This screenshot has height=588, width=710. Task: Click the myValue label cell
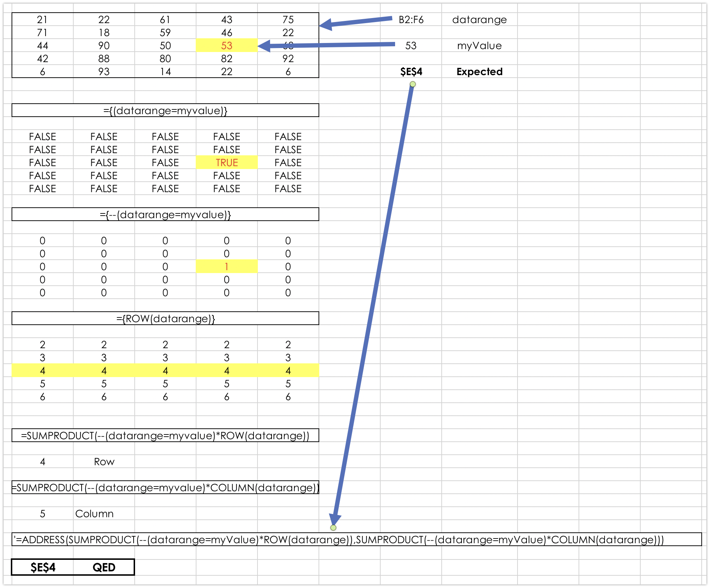(x=479, y=46)
